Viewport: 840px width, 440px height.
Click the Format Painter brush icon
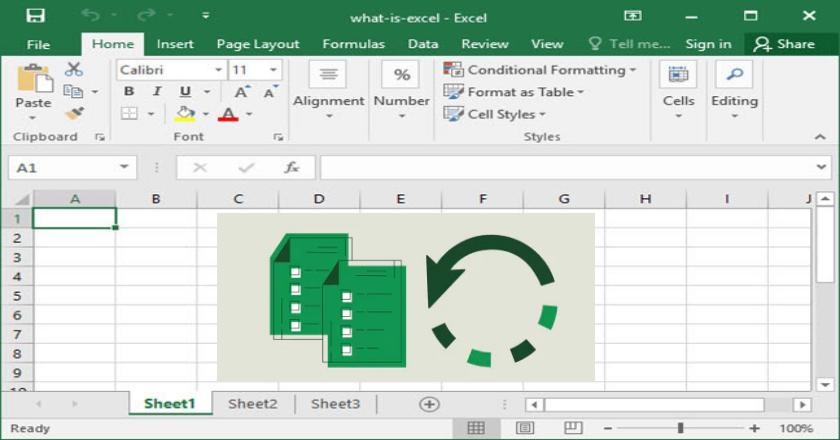coord(74,113)
